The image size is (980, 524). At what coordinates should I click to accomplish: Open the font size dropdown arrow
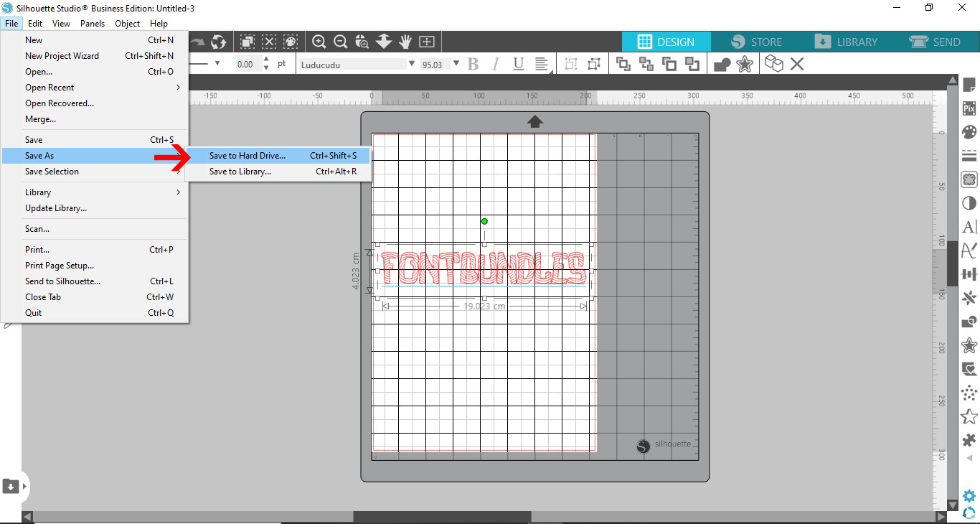pos(457,64)
